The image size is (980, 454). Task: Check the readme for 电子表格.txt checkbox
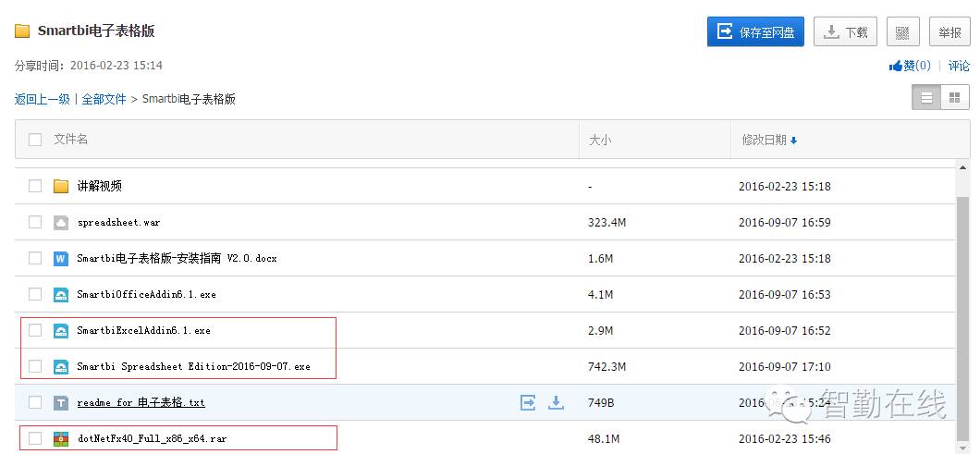pyautogui.click(x=35, y=402)
